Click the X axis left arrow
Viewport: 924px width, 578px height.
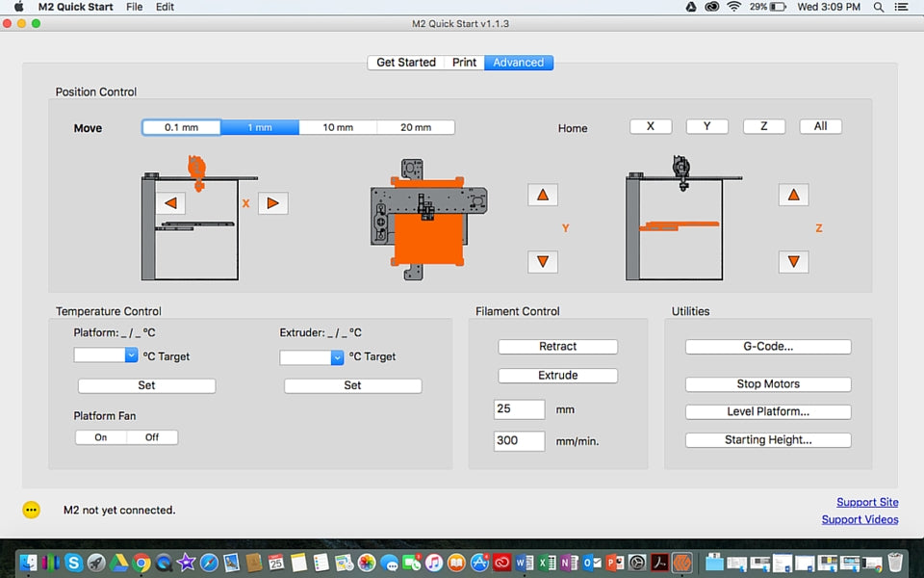pos(170,203)
